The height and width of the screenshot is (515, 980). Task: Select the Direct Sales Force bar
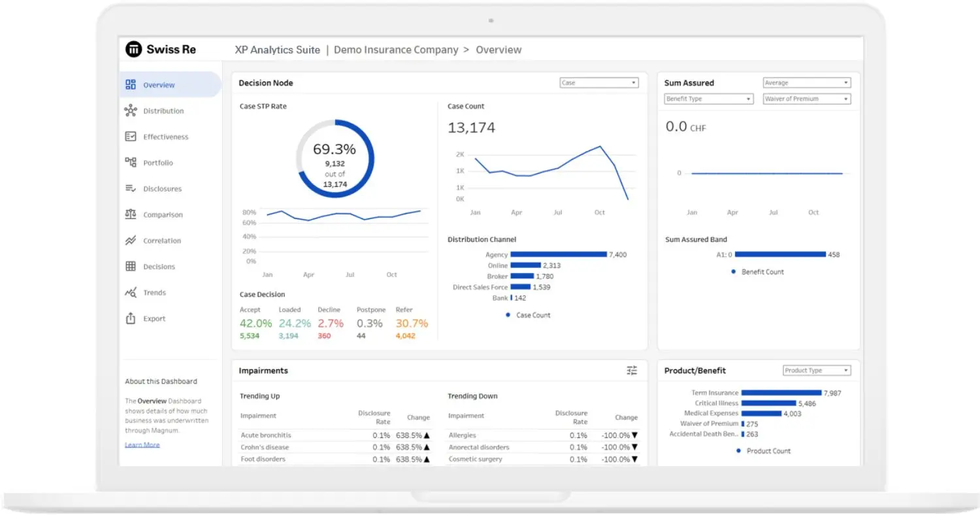[521, 287]
